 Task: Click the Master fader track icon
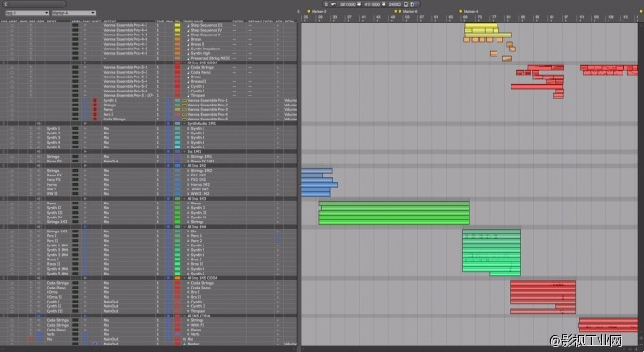[x=185, y=344]
